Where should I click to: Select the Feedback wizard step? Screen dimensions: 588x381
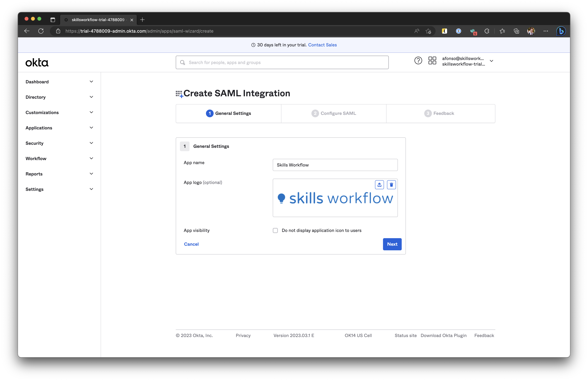[441, 113]
